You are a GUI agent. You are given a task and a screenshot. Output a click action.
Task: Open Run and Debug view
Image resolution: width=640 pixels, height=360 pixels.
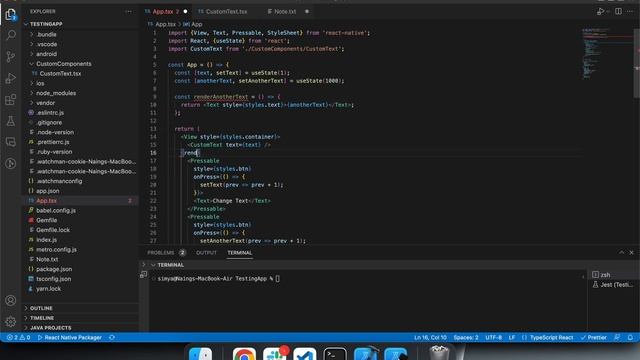[x=11, y=78]
